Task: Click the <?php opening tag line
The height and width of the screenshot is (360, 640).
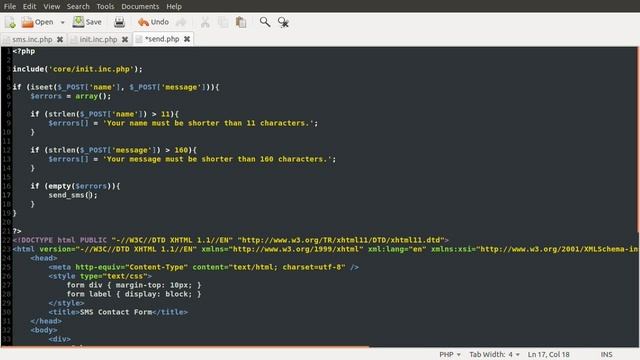Action: tap(24, 51)
